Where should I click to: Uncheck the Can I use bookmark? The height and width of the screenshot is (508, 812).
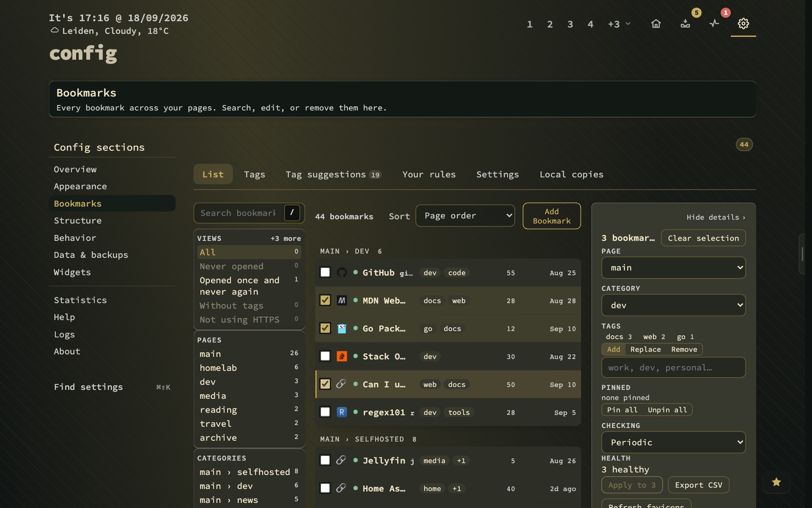pyautogui.click(x=325, y=384)
